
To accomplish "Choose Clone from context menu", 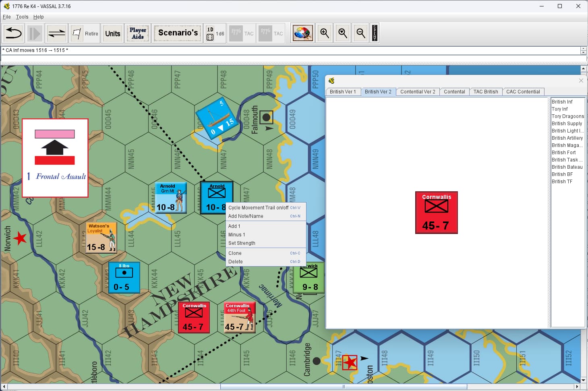I will click(266, 253).
